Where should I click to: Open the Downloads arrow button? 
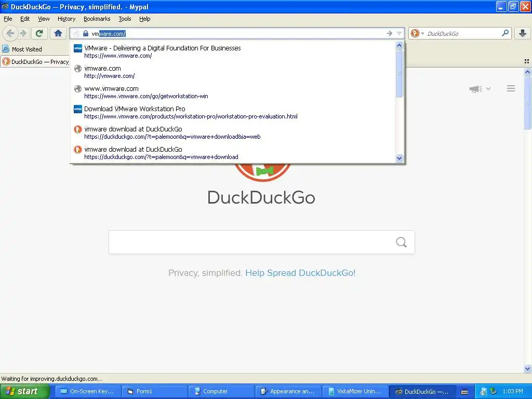(x=523, y=33)
